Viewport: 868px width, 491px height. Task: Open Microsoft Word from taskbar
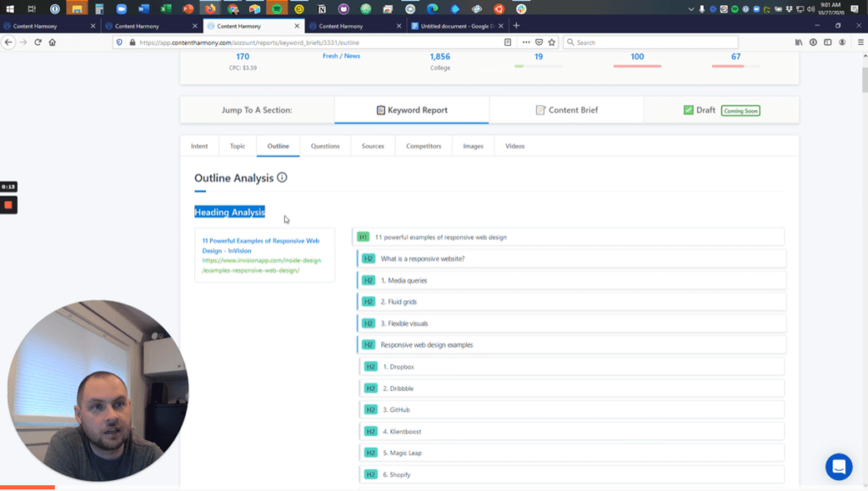click(143, 8)
